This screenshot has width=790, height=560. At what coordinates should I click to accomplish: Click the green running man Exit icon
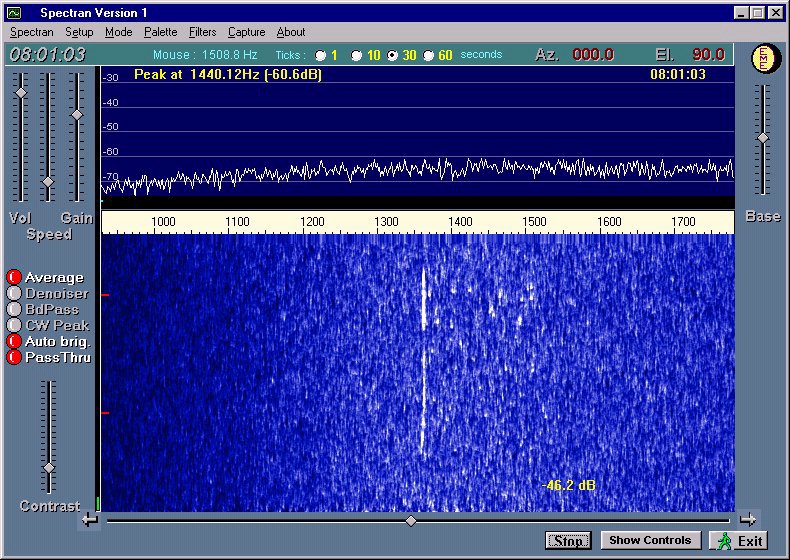724,541
